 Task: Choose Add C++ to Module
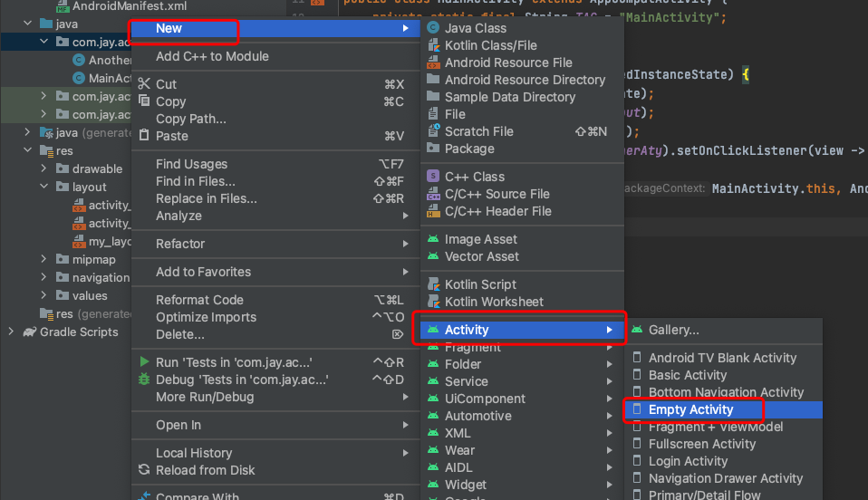275,56
